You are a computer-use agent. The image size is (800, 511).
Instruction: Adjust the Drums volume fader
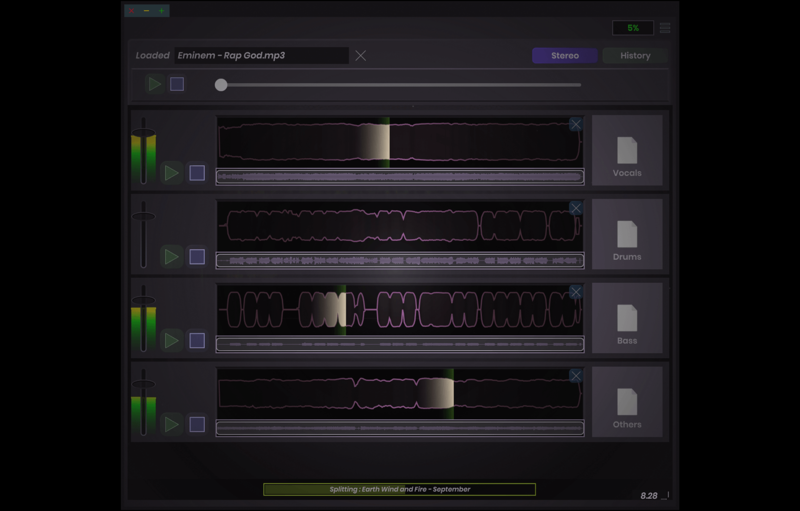tap(143, 217)
